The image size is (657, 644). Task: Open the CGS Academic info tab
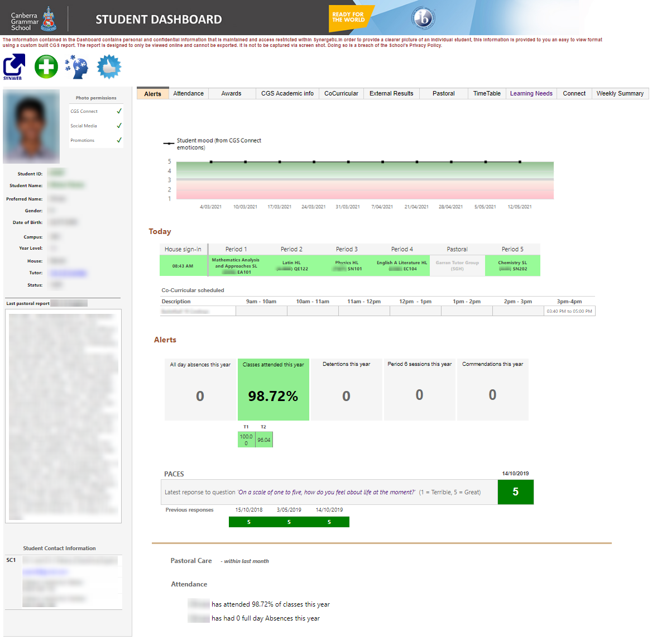coord(287,94)
